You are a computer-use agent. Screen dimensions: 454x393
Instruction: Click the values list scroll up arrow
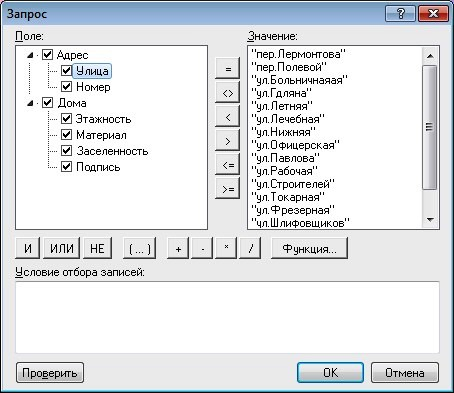(x=430, y=56)
